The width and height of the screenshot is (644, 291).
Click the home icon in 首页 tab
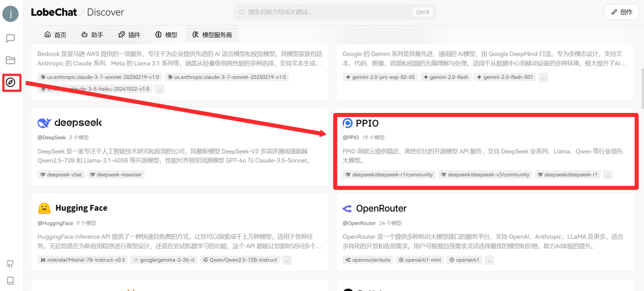point(48,35)
